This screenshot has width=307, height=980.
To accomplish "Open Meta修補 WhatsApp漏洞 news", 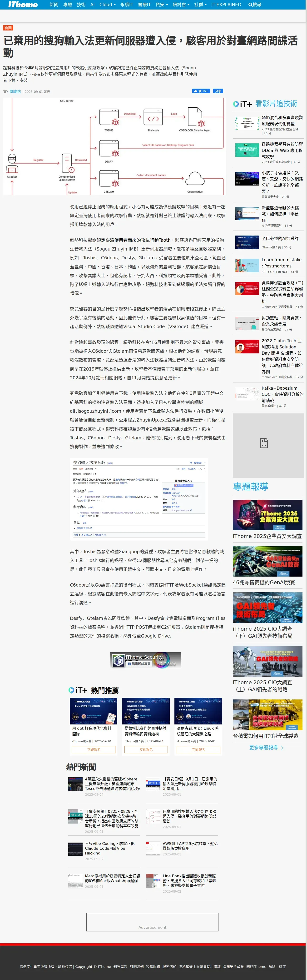I will click(x=112, y=878).
